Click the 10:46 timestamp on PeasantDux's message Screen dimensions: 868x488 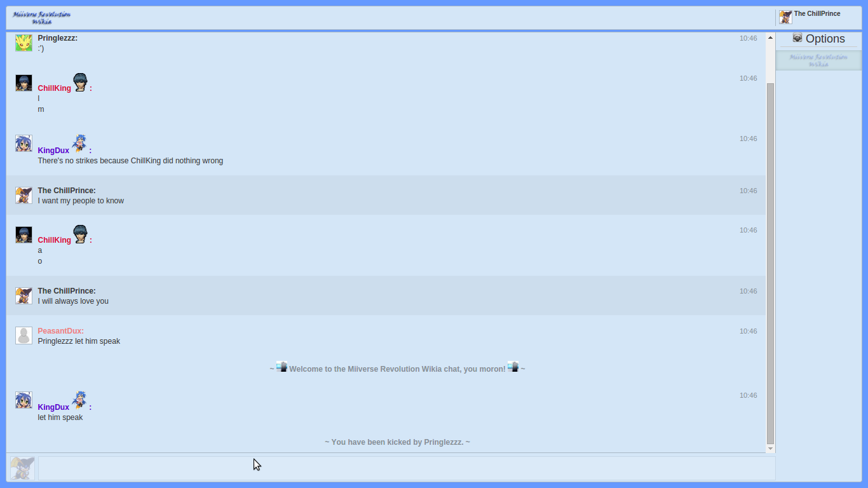click(x=748, y=331)
